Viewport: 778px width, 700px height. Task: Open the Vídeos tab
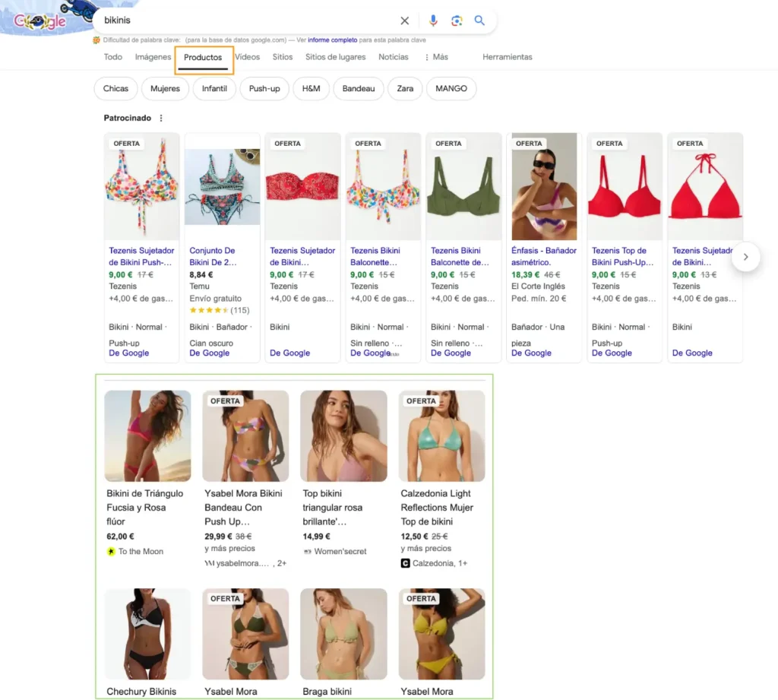tap(247, 57)
